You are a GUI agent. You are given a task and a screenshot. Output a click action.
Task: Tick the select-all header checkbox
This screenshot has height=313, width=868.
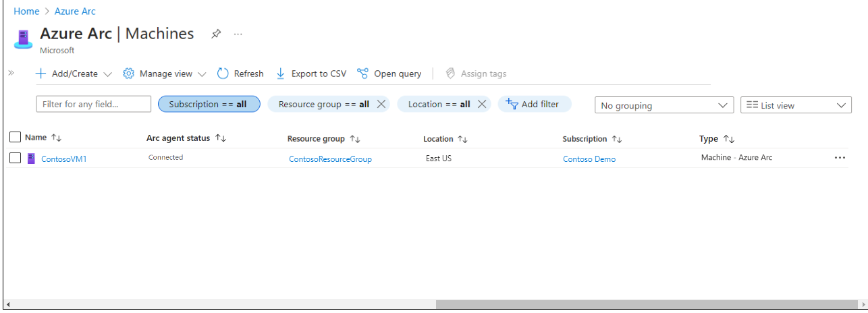click(x=16, y=138)
